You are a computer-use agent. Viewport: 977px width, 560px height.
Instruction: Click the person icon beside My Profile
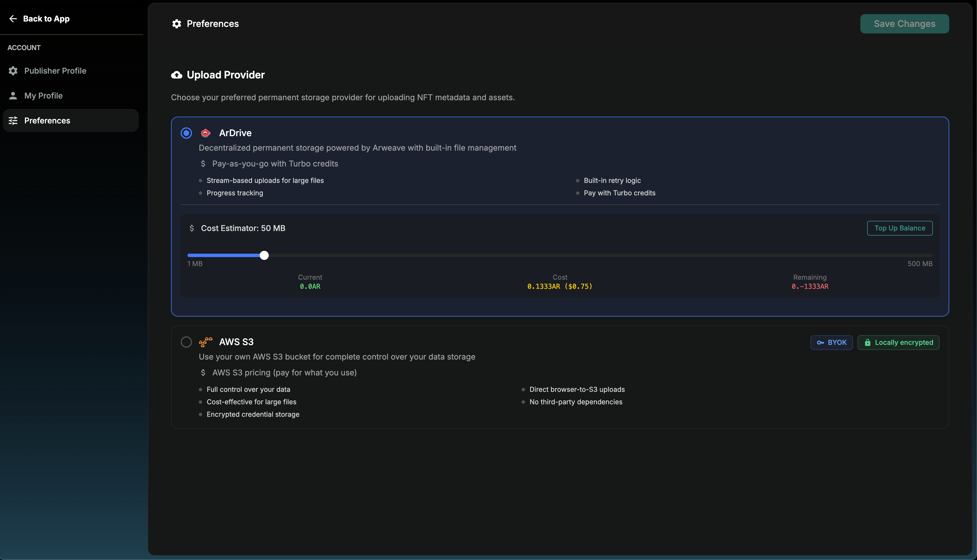13,95
